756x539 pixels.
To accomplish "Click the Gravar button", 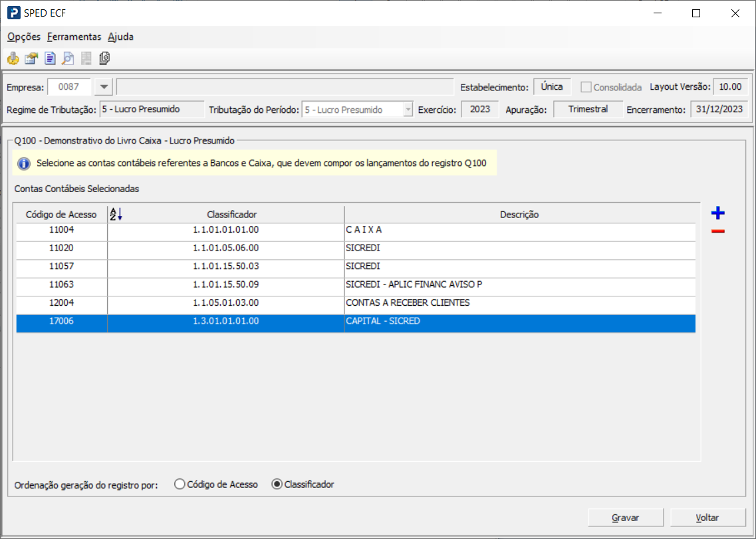I will tap(625, 517).
